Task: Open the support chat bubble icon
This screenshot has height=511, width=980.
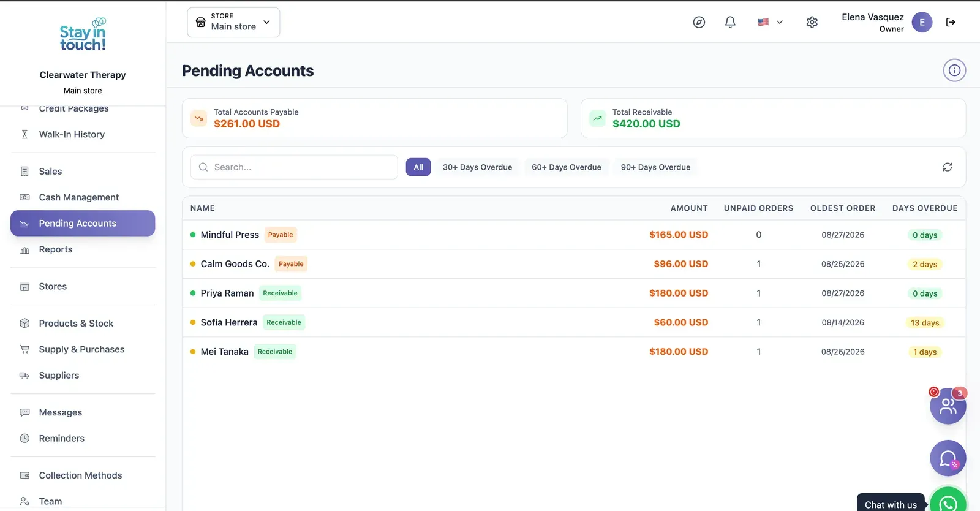Action: coord(948,458)
